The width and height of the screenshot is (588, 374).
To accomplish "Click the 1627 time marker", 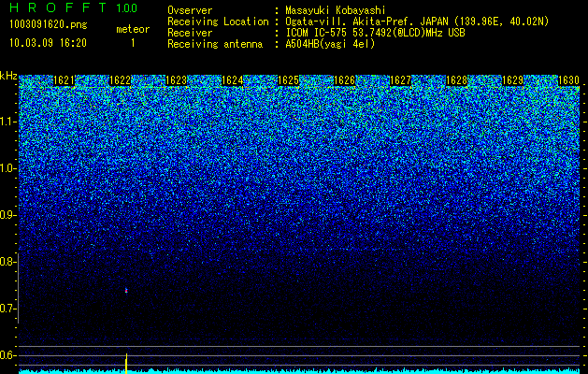I will (x=400, y=80).
